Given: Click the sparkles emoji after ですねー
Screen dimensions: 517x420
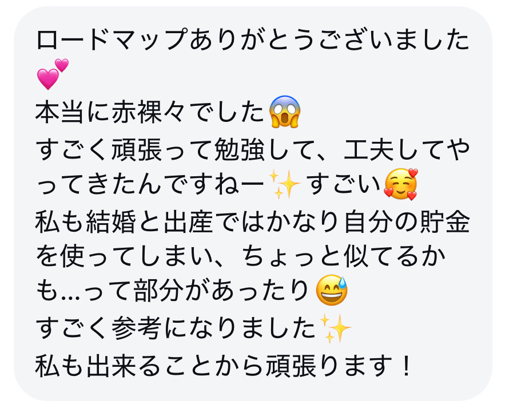Looking at the screenshot, I should (285, 184).
